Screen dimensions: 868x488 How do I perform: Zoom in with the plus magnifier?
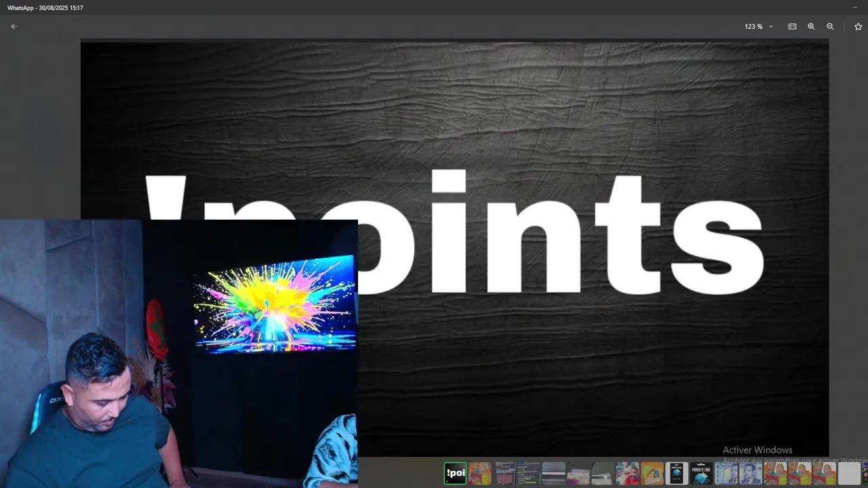(811, 26)
